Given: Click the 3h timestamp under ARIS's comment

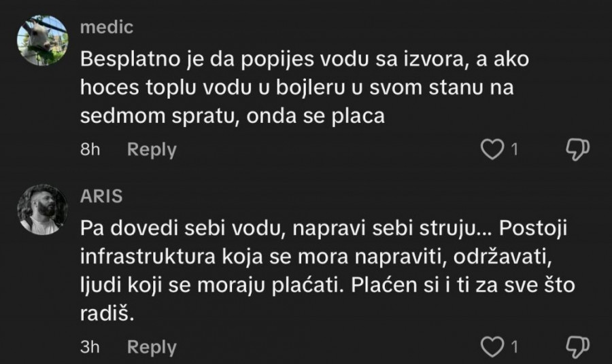Looking at the screenshot, I should tap(90, 347).
